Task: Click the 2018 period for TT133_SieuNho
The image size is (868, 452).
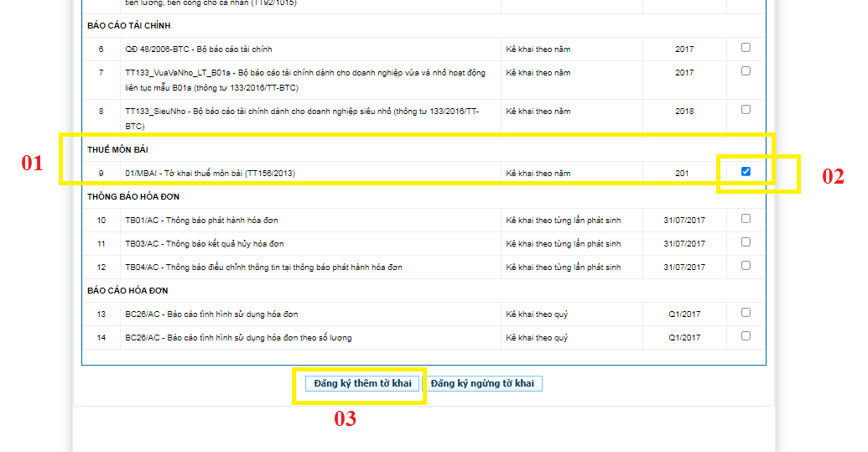Action: click(684, 112)
